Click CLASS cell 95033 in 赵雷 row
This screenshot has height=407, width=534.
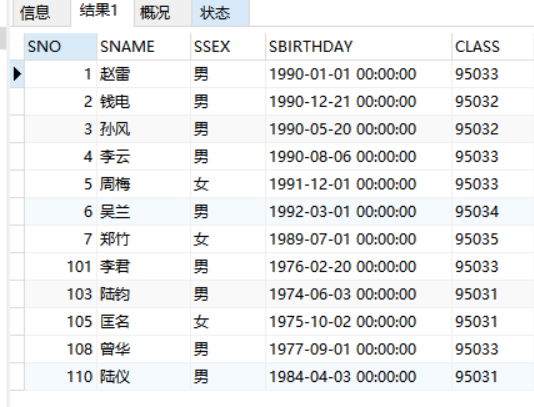pos(493,74)
